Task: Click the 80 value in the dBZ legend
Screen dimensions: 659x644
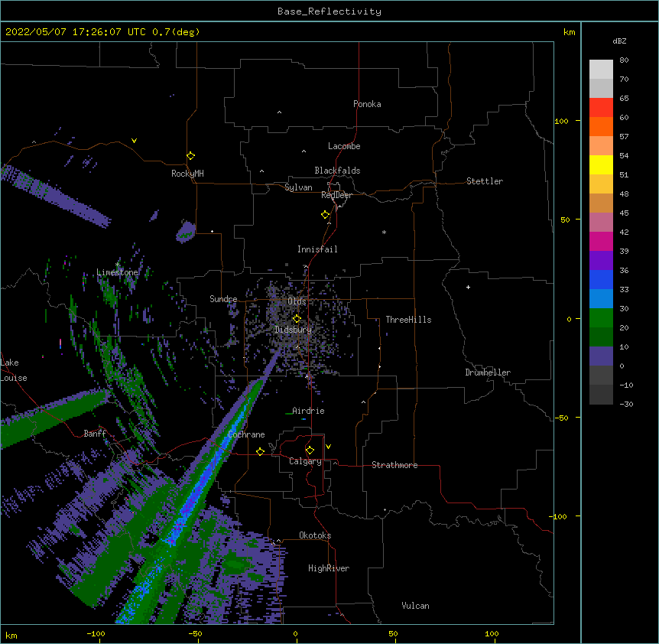Action: coord(624,60)
